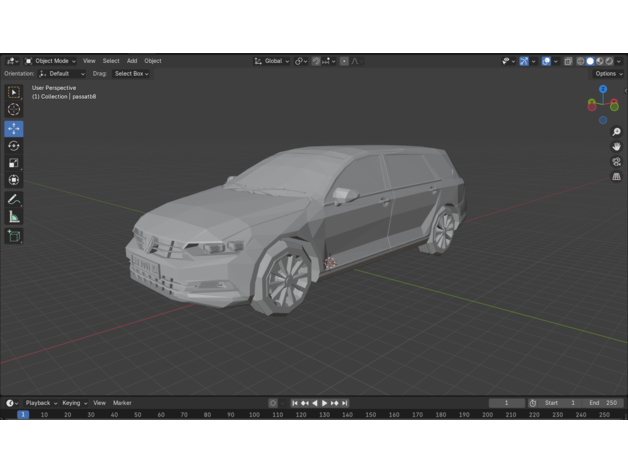Select the Measure tool

(x=14, y=217)
